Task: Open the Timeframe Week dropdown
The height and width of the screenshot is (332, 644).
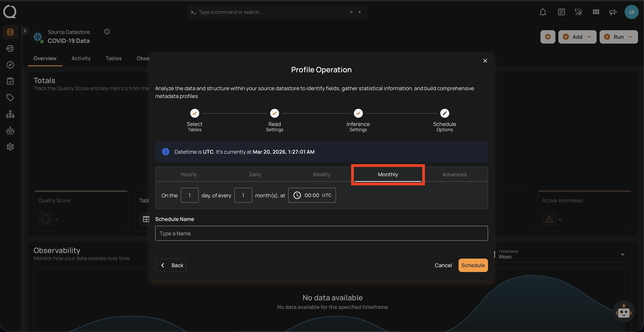Action: coord(562,255)
